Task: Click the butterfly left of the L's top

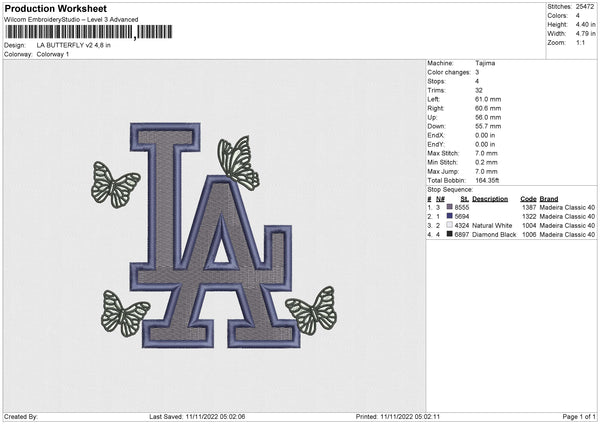Action: pos(115,185)
